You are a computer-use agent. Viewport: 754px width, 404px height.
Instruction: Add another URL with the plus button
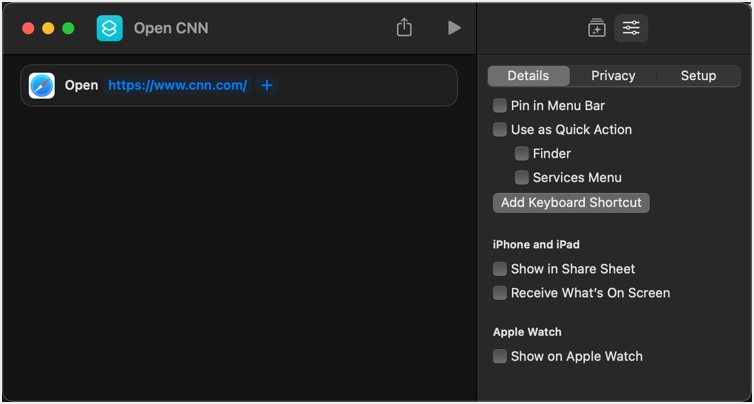pyautogui.click(x=266, y=86)
